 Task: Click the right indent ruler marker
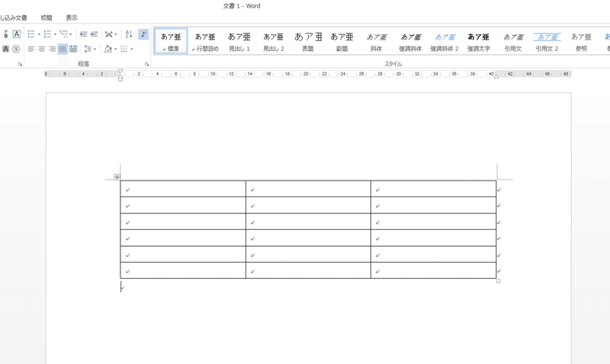[x=496, y=76]
